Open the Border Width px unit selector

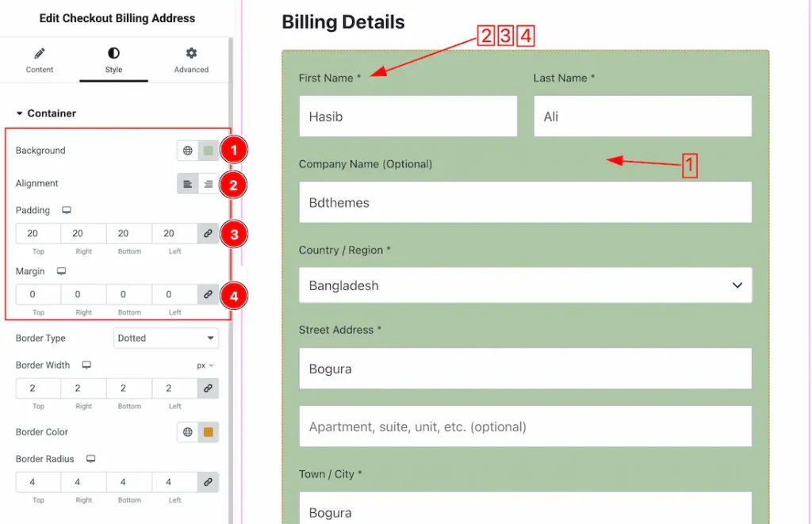[205, 365]
